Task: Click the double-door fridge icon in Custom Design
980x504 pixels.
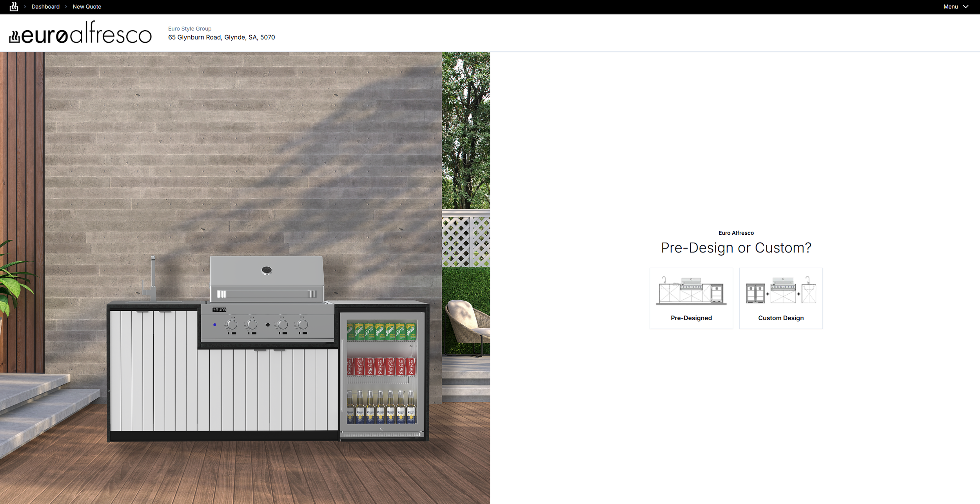Action: click(x=755, y=294)
